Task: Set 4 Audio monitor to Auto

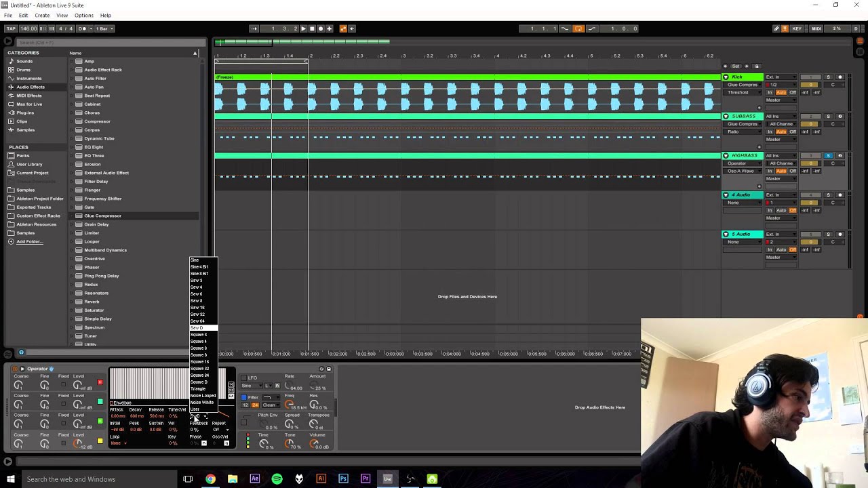Action: (x=781, y=210)
